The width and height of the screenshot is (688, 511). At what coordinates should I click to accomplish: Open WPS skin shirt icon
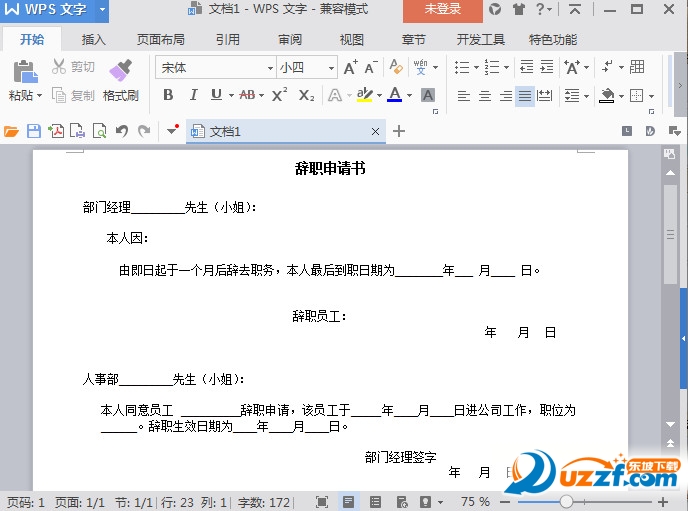coord(519,9)
